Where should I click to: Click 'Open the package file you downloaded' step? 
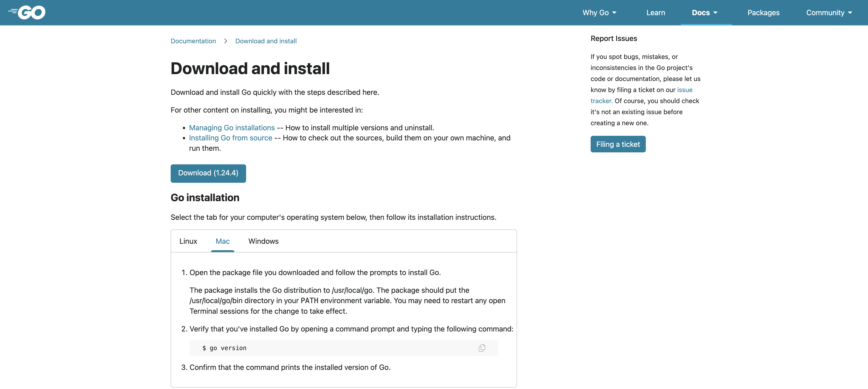pos(315,272)
